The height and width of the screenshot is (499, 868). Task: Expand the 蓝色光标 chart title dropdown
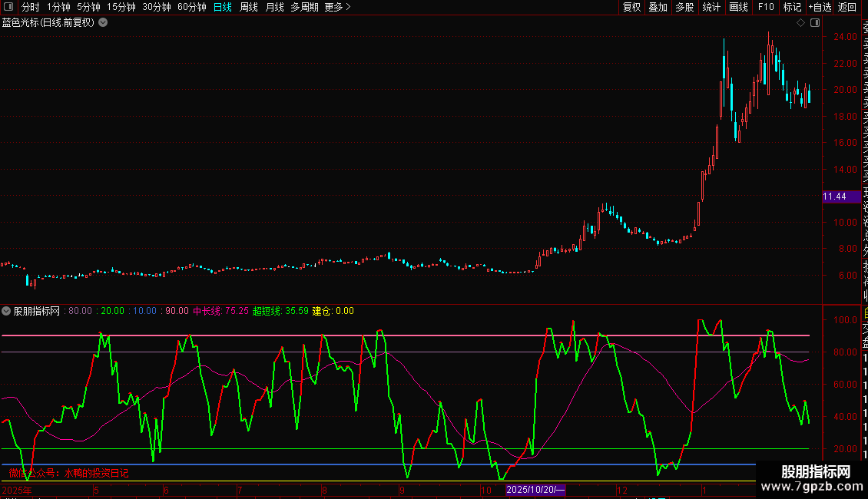pos(103,22)
